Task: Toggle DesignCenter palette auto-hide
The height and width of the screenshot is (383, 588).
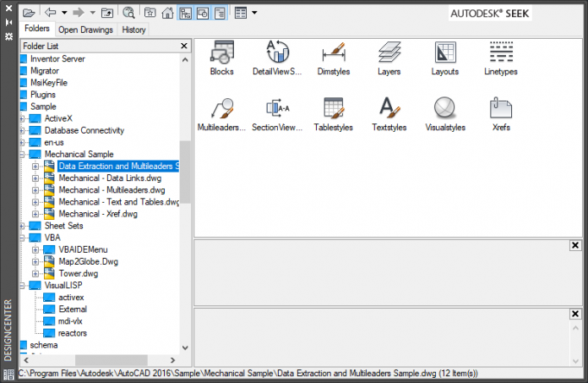Action: tap(8, 23)
